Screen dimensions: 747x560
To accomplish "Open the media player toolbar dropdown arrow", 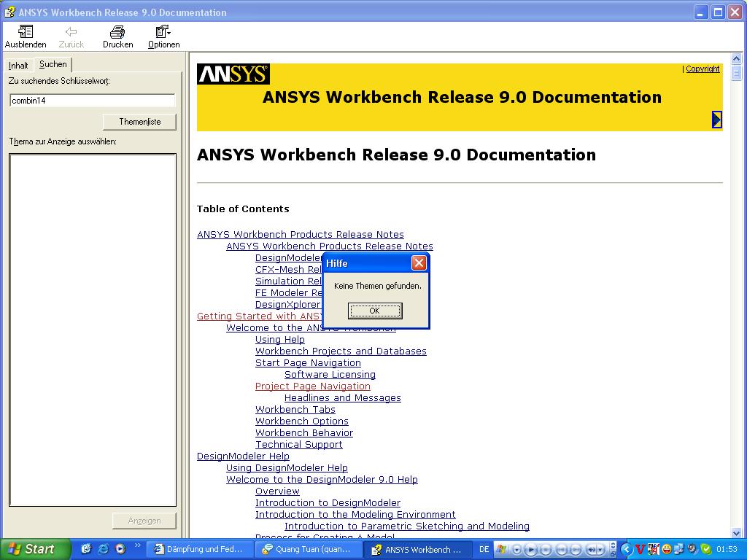I will (x=517, y=550).
